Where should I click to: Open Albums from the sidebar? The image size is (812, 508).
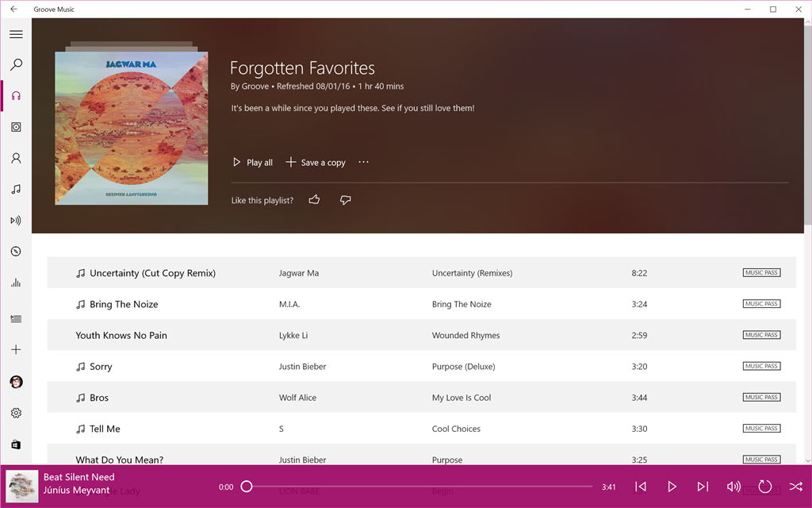[16, 127]
